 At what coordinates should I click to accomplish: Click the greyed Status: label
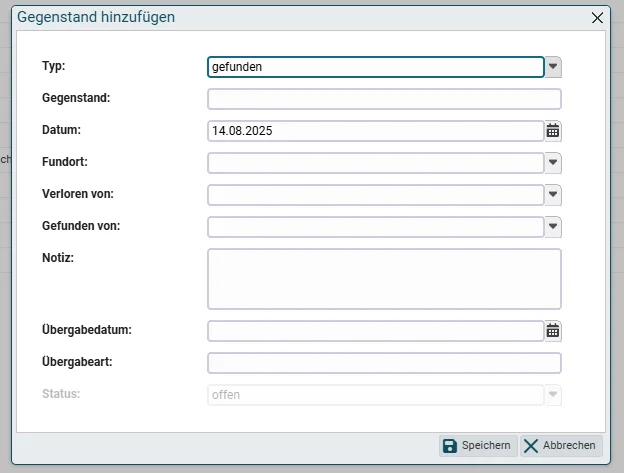(x=61, y=394)
